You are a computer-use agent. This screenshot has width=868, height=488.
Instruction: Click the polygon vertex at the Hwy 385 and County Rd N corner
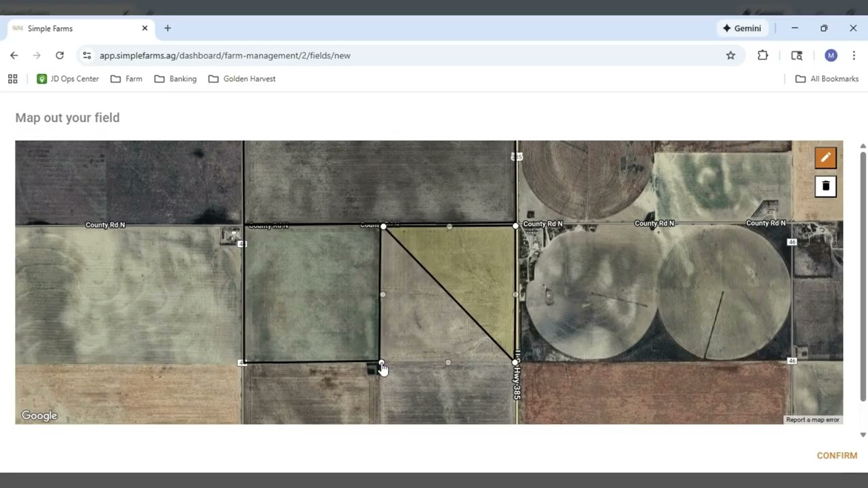coord(516,226)
